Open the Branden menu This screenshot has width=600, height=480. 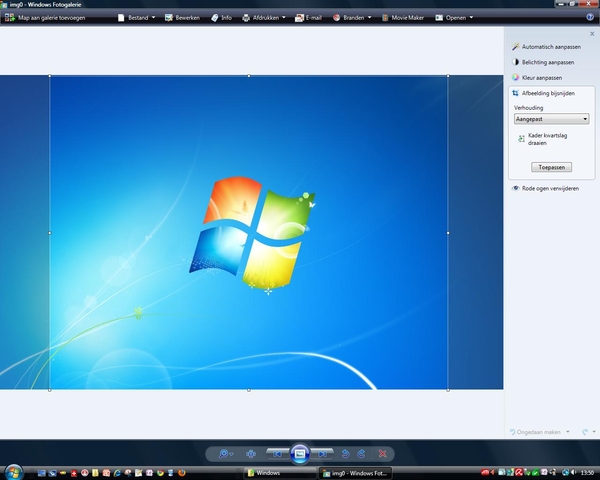(x=352, y=18)
